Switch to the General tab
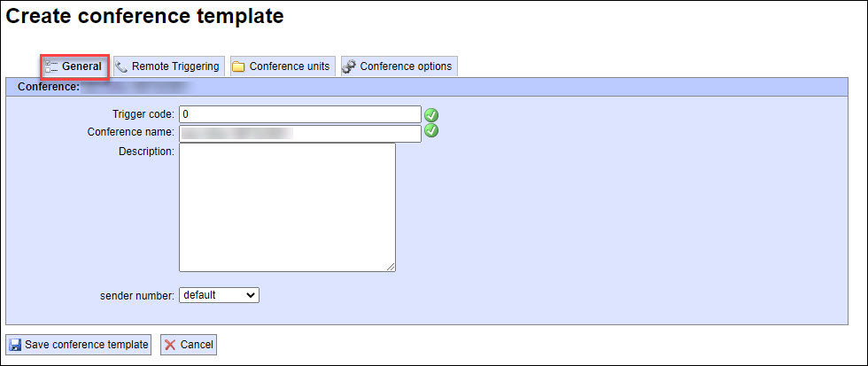The image size is (868, 366). coord(76,66)
